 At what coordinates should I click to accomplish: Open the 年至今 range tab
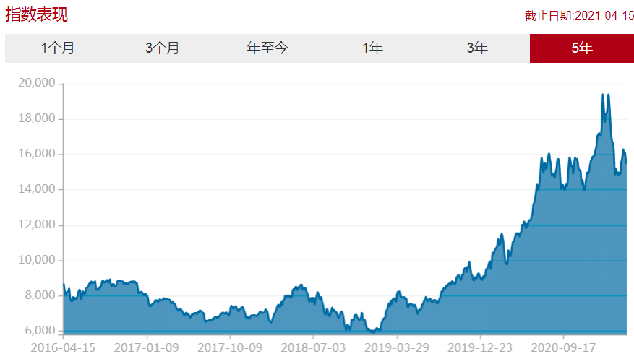(267, 48)
